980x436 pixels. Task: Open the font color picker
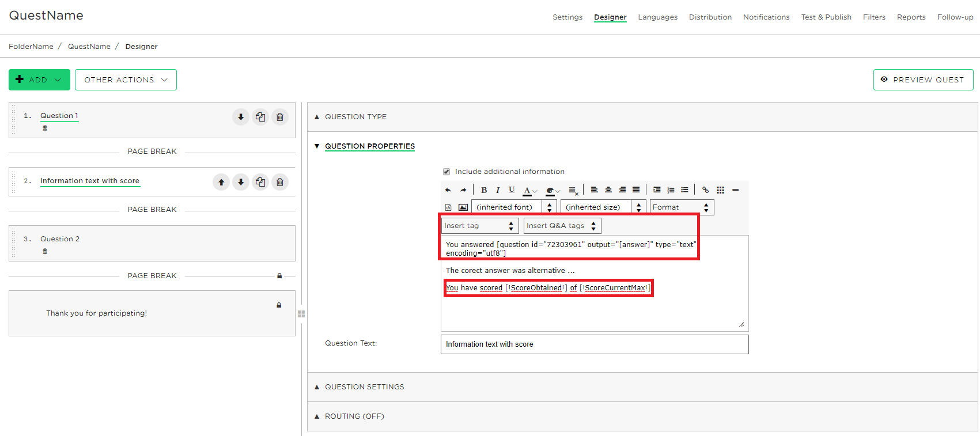(530, 191)
